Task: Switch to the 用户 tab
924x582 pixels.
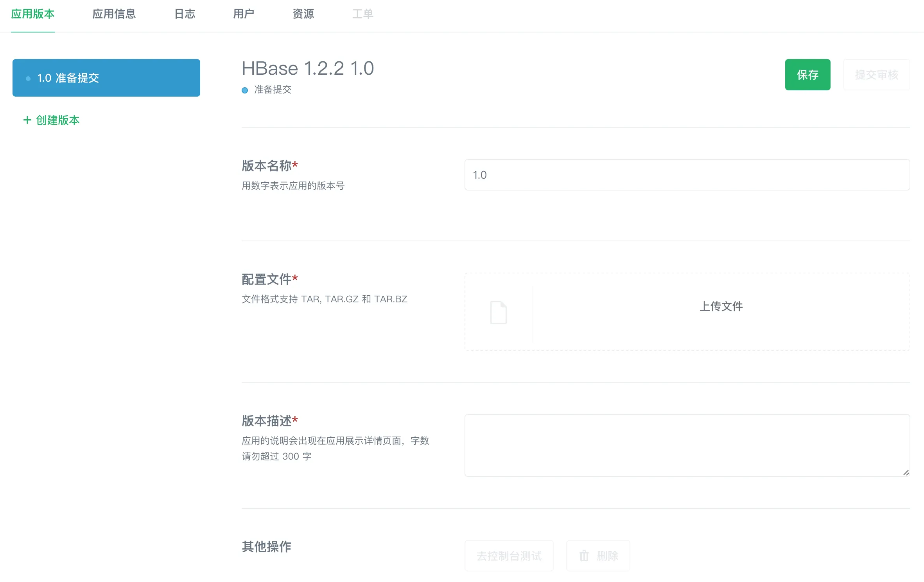Action: coord(244,14)
